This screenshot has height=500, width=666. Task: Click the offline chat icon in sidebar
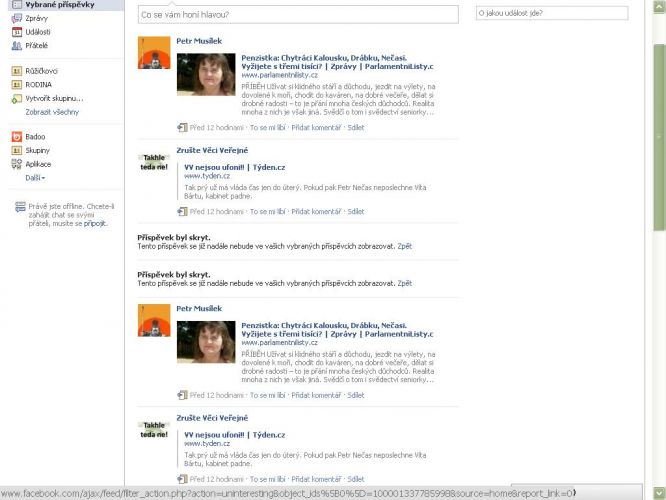pos(20,207)
